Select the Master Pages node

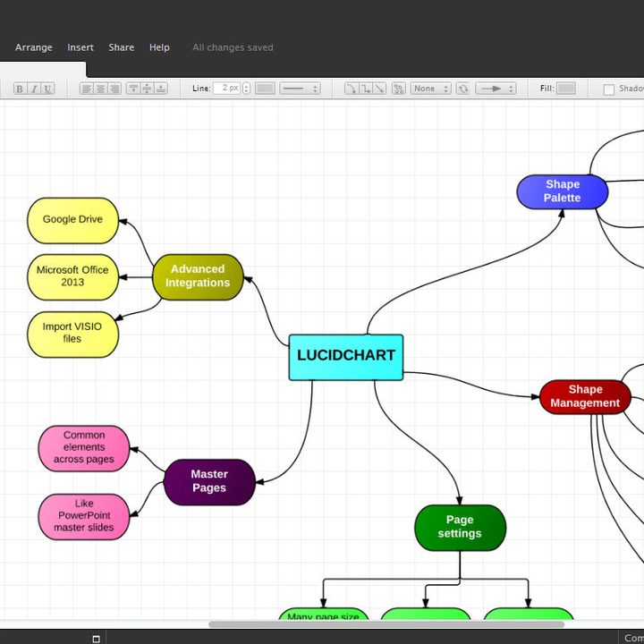[209, 482]
